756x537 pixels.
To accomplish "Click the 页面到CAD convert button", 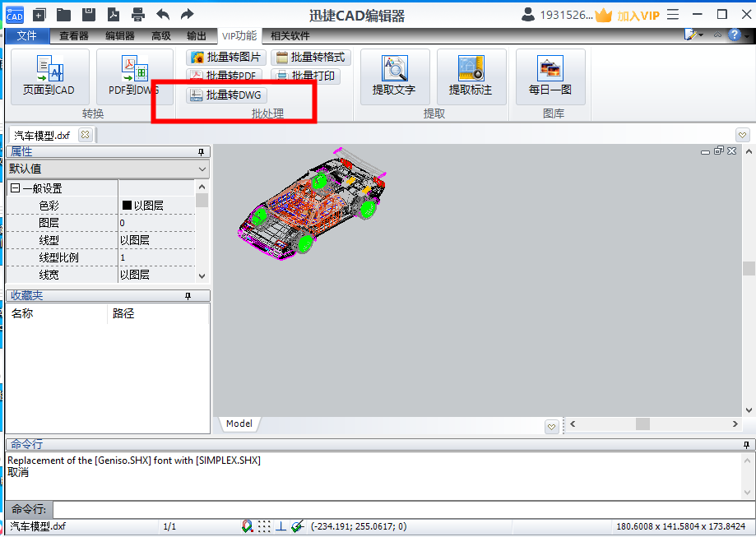I will (49, 76).
